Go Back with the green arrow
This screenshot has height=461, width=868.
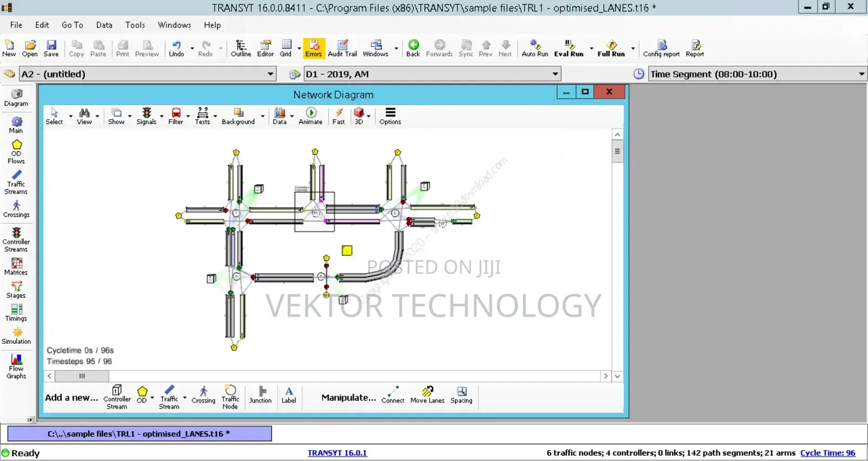(413, 48)
